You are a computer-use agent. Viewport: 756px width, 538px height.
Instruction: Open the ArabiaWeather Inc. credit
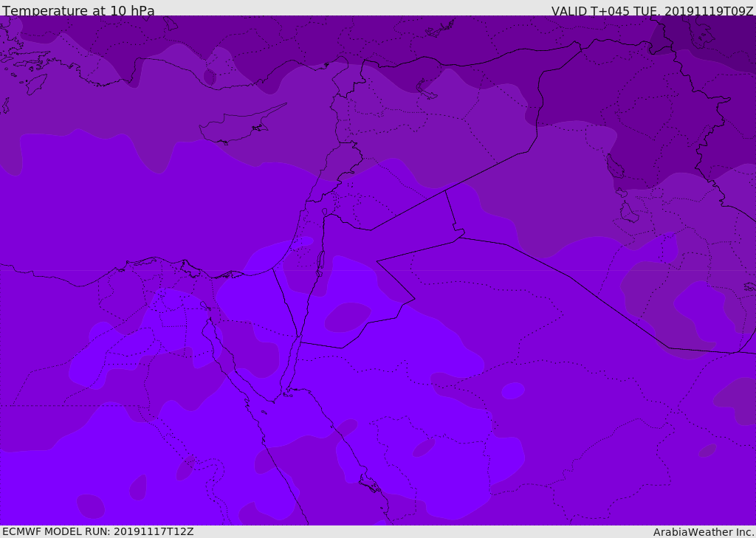[x=704, y=532]
